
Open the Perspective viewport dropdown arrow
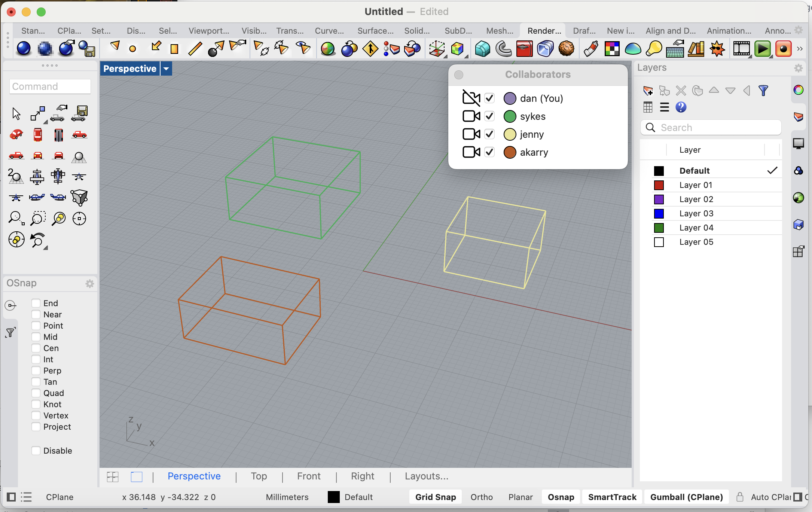click(166, 69)
